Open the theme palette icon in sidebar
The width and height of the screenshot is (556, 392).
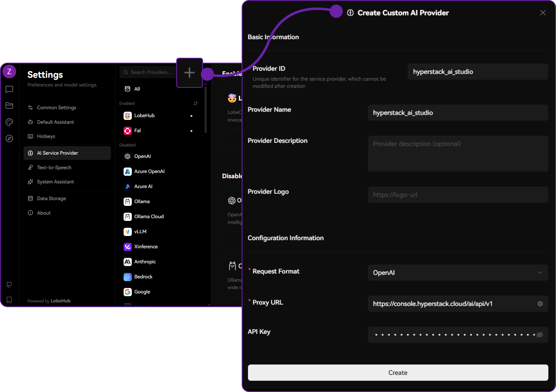click(x=9, y=122)
